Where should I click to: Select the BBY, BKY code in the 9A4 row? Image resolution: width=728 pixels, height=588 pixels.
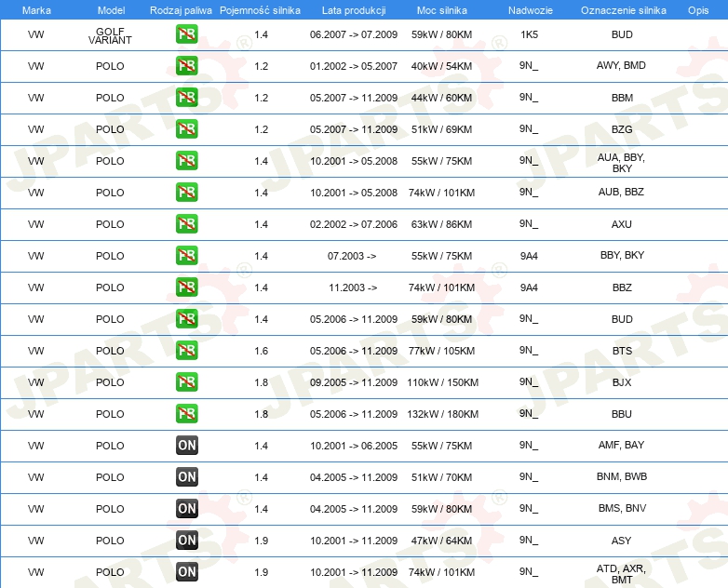[622, 255]
